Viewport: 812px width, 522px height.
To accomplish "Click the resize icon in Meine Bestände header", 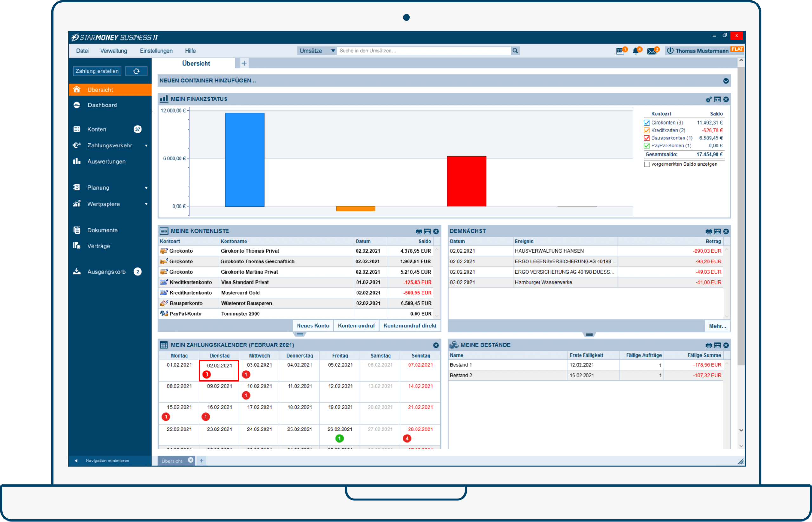I will coord(717,345).
